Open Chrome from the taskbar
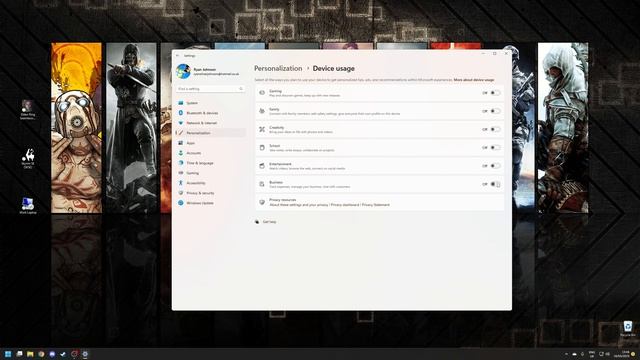 tap(41, 354)
